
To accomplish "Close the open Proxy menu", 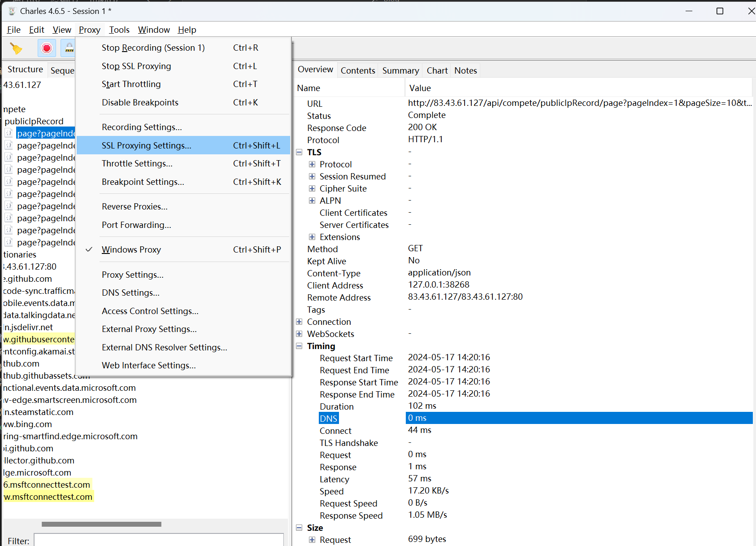I will pyautogui.click(x=90, y=30).
